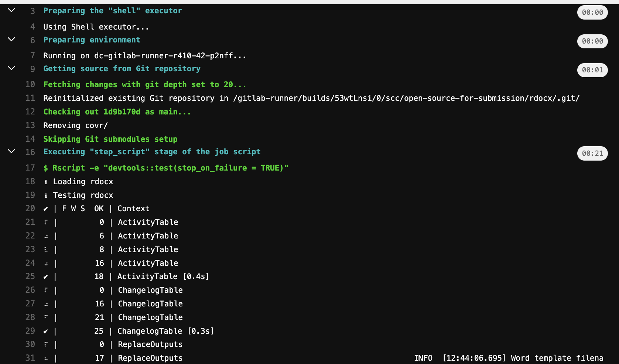Open line number 11 link
This screenshot has width=619, height=364.
pyautogui.click(x=30, y=98)
